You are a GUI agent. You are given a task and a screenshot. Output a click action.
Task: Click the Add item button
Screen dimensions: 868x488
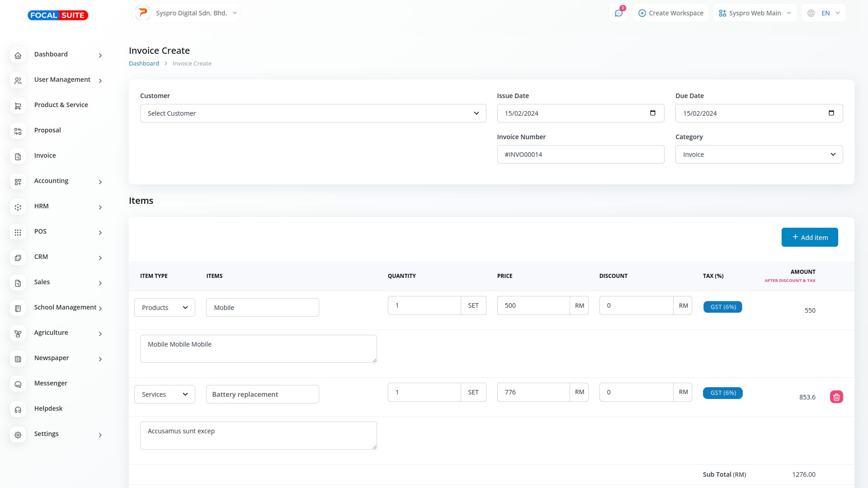click(x=809, y=237)
